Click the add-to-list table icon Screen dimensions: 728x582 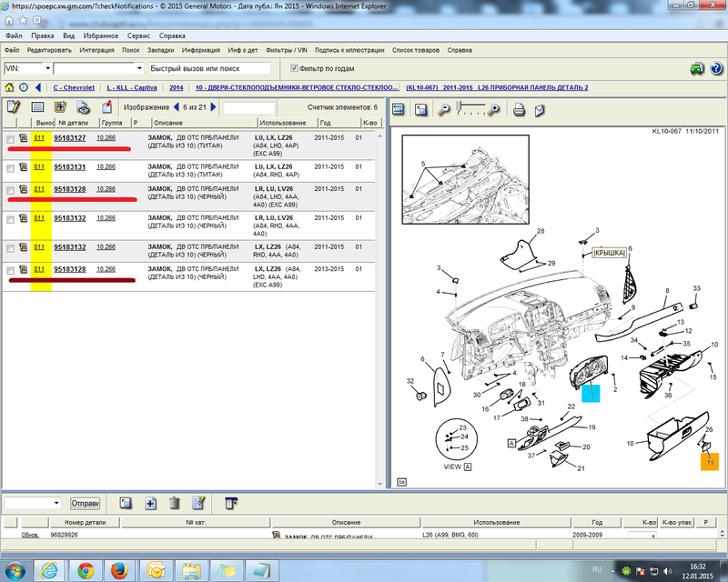tap(60, 107)
